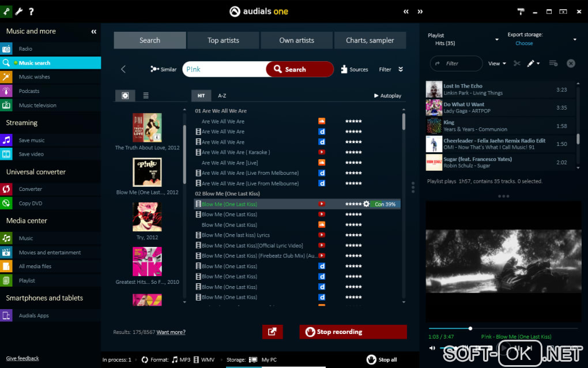Select HIT sorting
This screenshot has height=368, width=588.
201,96
